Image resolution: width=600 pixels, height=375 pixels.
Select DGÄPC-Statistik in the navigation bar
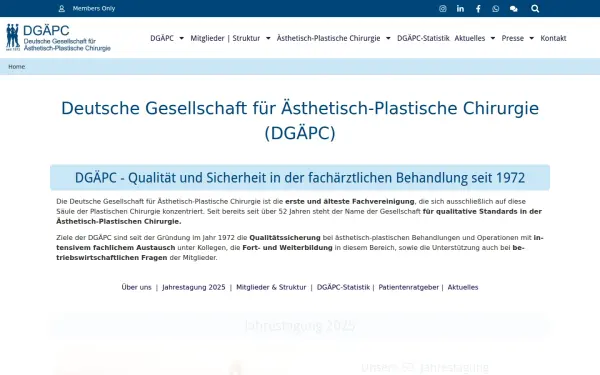(x=423, y=38)
